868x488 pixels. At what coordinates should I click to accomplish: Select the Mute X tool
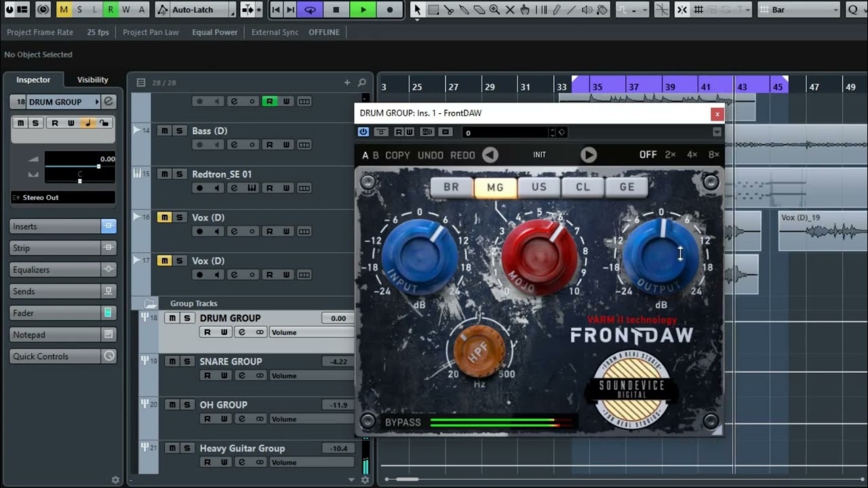(x=510, y=9)
